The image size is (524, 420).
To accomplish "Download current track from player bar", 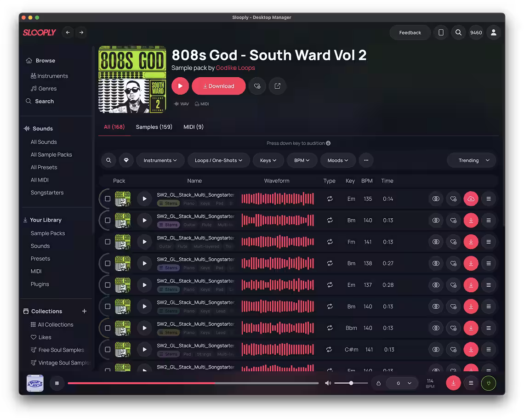I will pos(454,383).
